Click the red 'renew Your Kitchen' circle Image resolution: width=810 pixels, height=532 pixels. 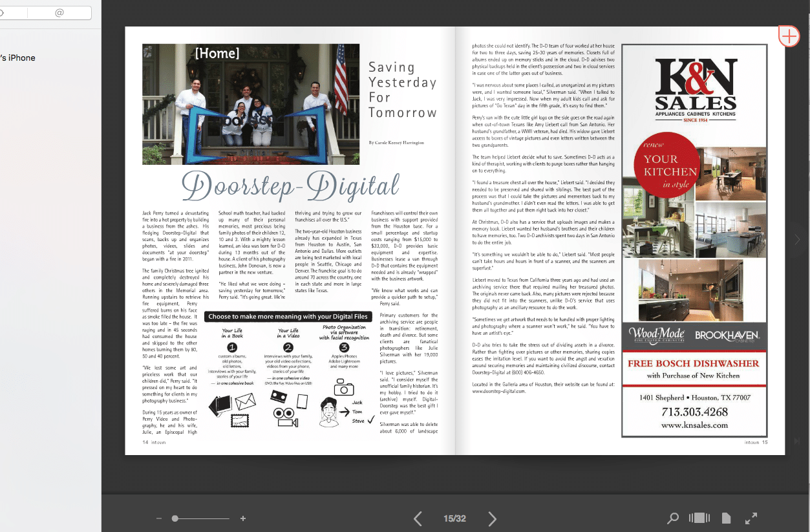tap(668, 164)
